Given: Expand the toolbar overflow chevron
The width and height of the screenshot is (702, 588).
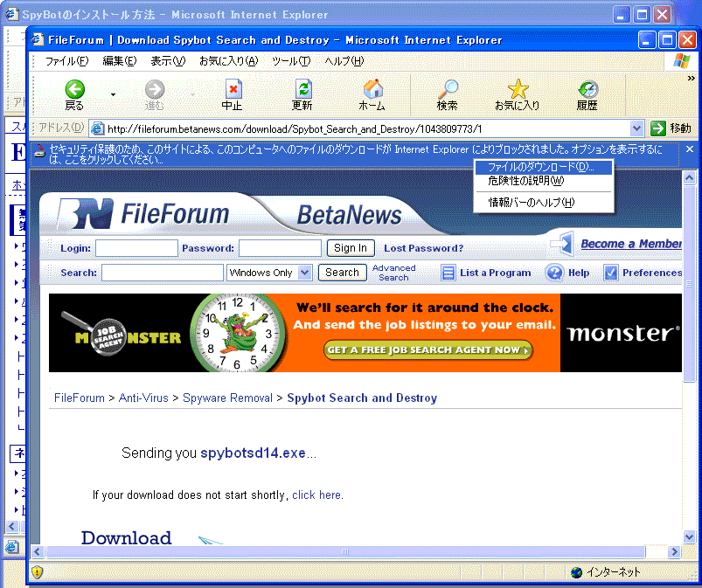Looking at the screenshot, I should tap(692, 79).
